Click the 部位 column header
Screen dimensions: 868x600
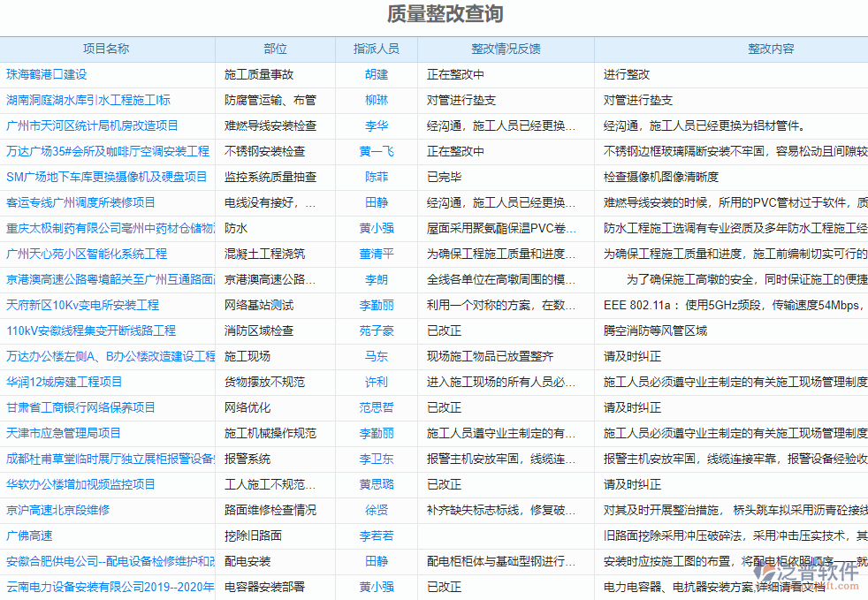point(274,49)
